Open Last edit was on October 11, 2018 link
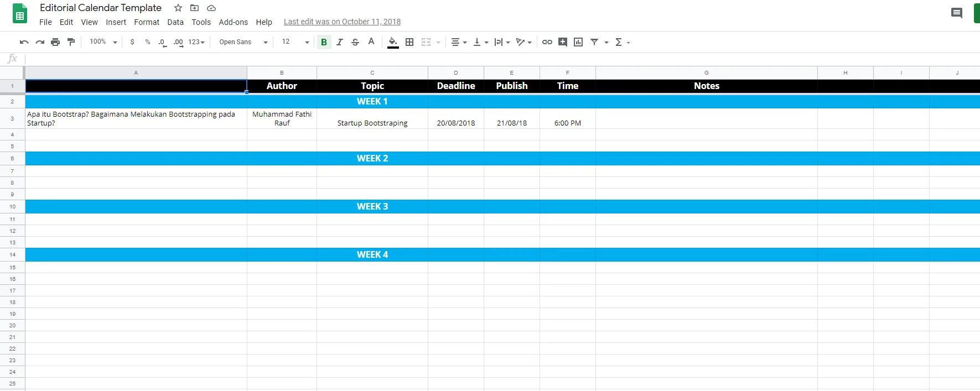This screenshot has height=391, width=980. point(342,22)
